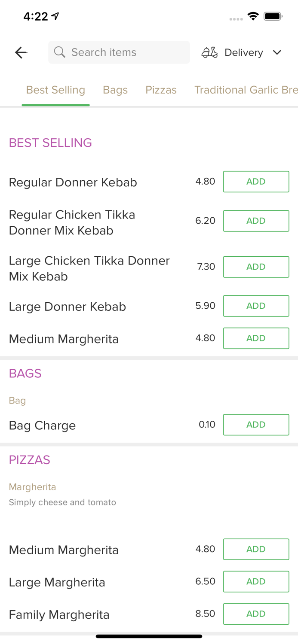Image resolution: width=298 pixels, height=644 pixels.
Task: Tap the Search items input field
Action: (x=119, y=52)
